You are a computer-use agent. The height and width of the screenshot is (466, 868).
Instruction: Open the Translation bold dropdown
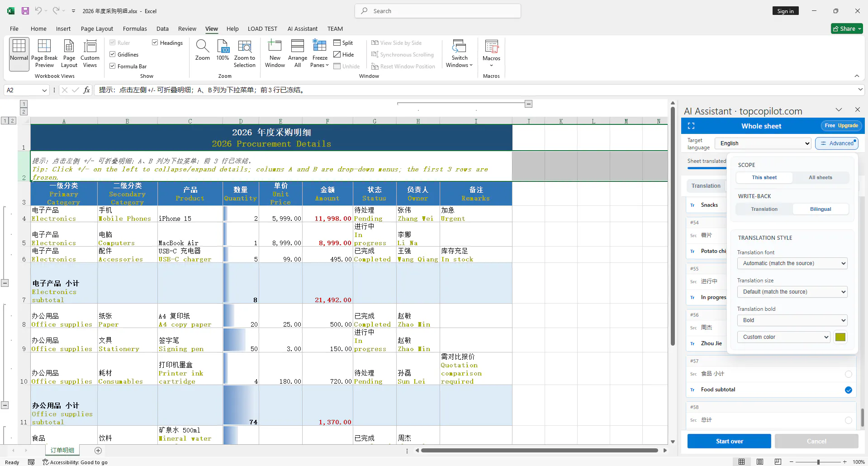792,320
